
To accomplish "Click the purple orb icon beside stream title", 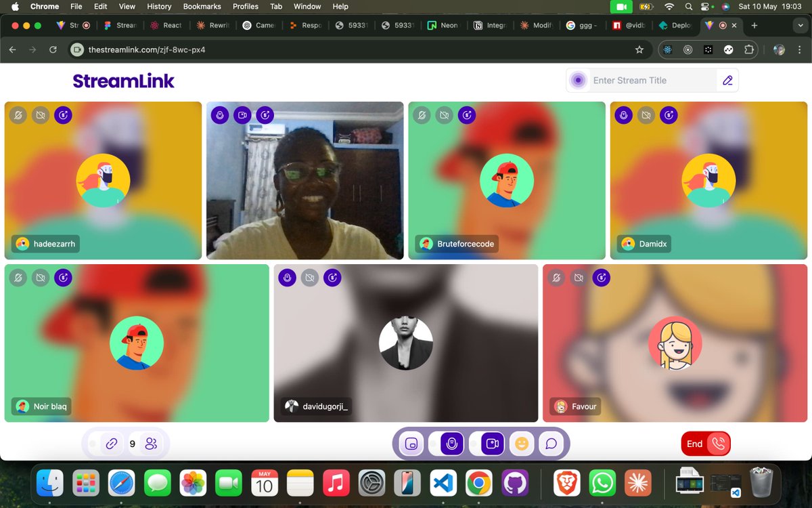I will tap(578, 80).
